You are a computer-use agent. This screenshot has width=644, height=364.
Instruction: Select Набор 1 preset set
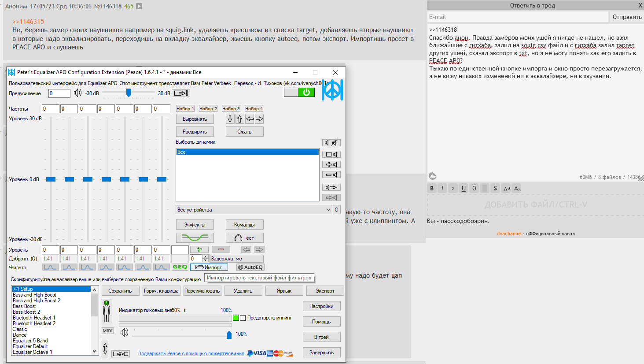[x=185, y=108]
